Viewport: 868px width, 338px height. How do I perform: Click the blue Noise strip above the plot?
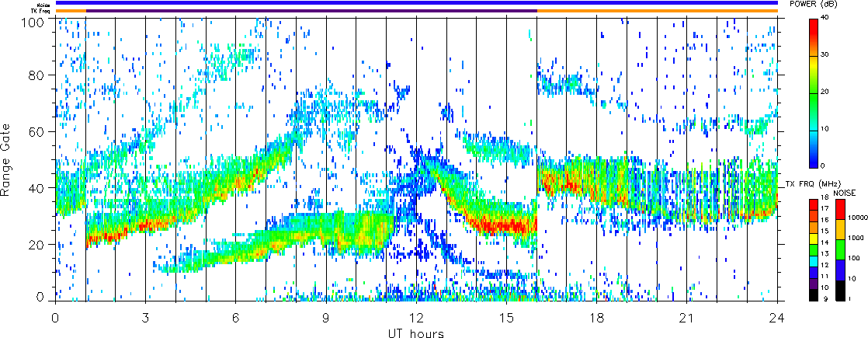click(x=417, y=3)
